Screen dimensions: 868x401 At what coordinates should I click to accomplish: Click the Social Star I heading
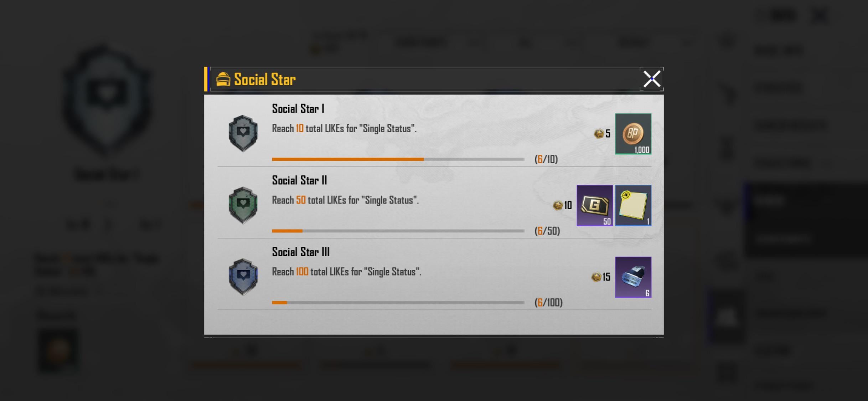(298, 109)
